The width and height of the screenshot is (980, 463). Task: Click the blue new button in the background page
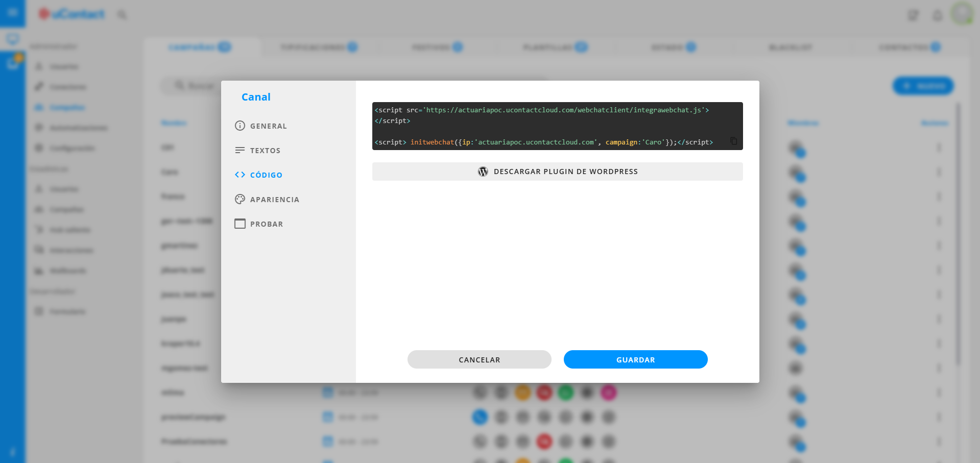click(923, 86)
